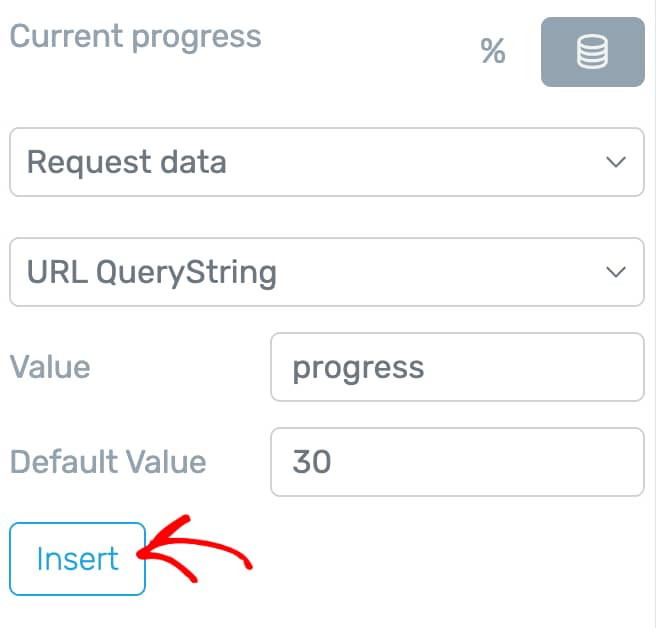656x628 pixels.
Task: Click the number 30 in the Default Value field
Action: coord(312,462)
